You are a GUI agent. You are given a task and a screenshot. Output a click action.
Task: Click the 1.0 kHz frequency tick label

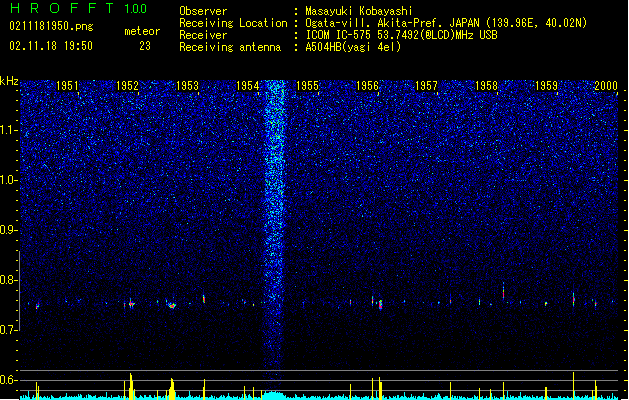tap(9, 180)
